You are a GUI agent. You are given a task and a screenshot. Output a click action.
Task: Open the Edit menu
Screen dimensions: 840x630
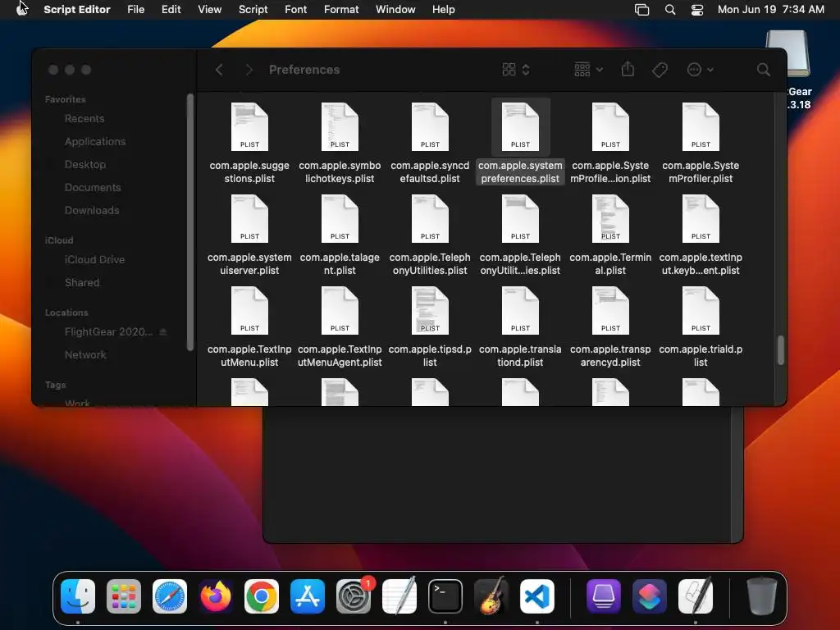point(171,9)
